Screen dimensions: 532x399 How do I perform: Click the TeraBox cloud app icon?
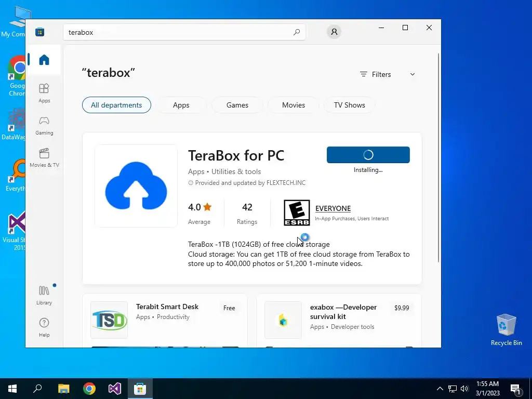pyautogui.click(x=136, y=186)
